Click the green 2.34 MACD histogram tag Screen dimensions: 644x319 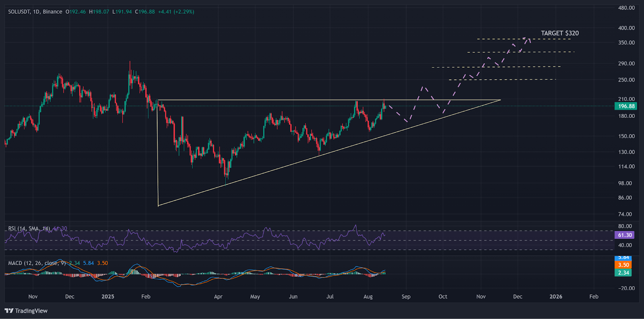tap(623, 273)
